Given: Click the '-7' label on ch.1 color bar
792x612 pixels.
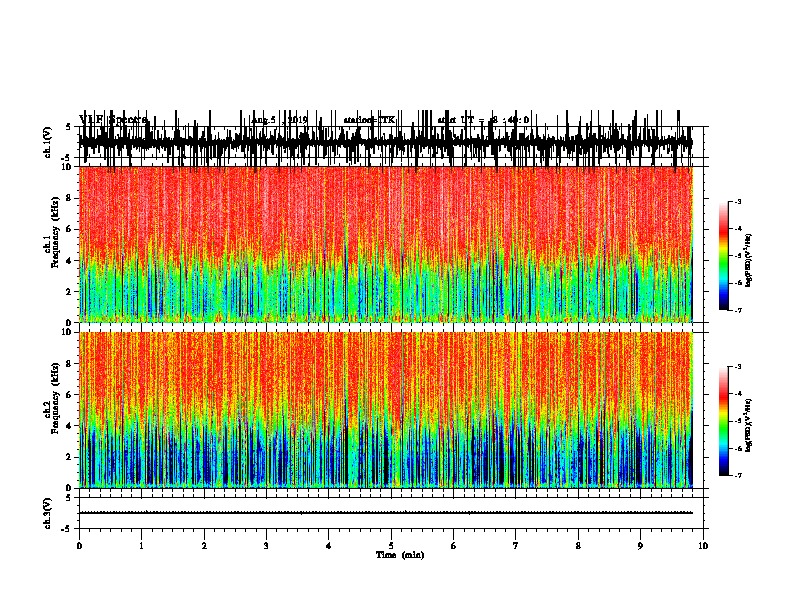Looking at the screenshot, I should point(738,310).
